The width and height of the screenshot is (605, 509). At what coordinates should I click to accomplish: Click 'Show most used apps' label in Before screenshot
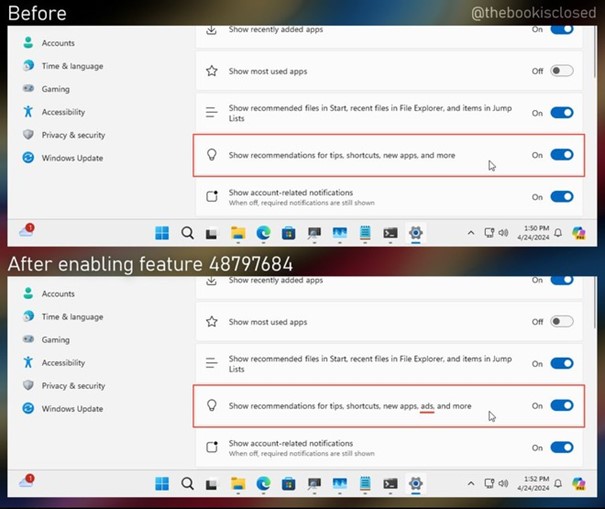coord(268,71)
